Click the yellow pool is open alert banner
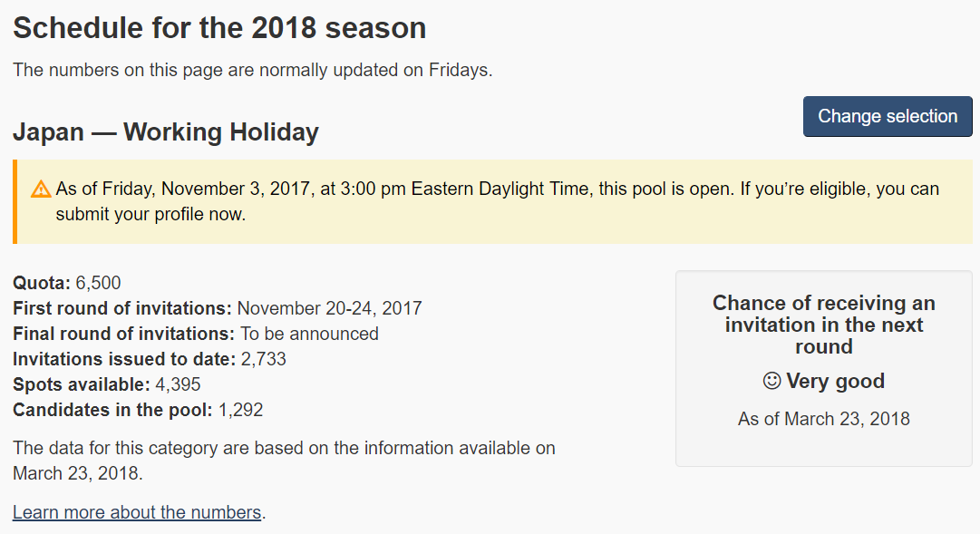980x534 pixels. coord(492,201)
